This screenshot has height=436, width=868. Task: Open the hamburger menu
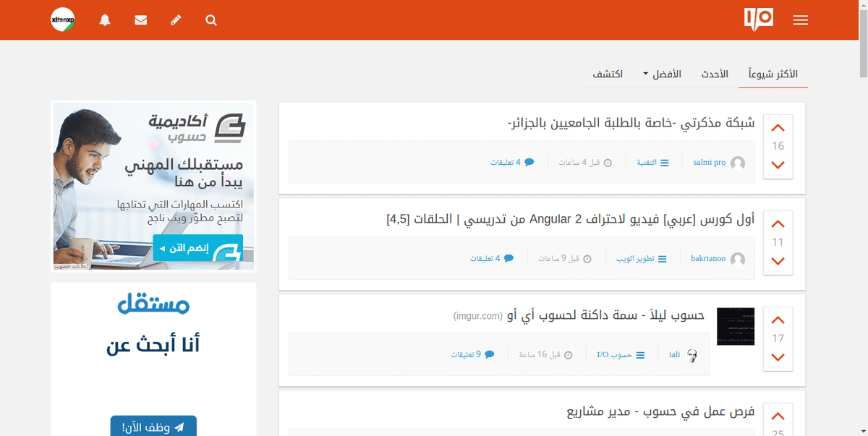[800, 20]
